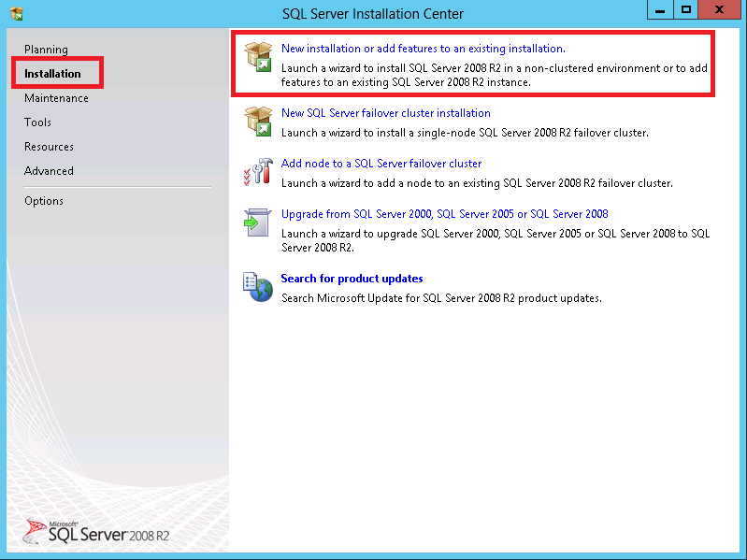The width and height of the screenshot is (747, 560).
Task: Open the Planning section
Action: [46, 50]
